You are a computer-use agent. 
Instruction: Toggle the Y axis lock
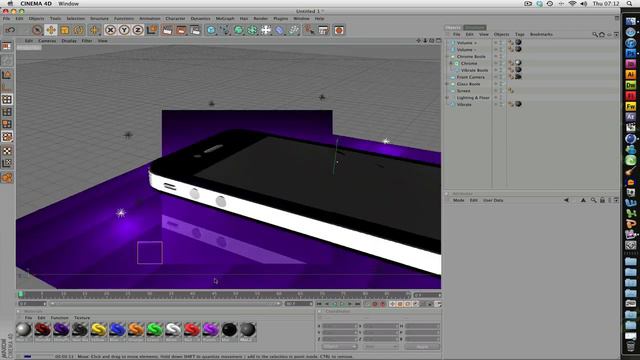coord(124,30)
